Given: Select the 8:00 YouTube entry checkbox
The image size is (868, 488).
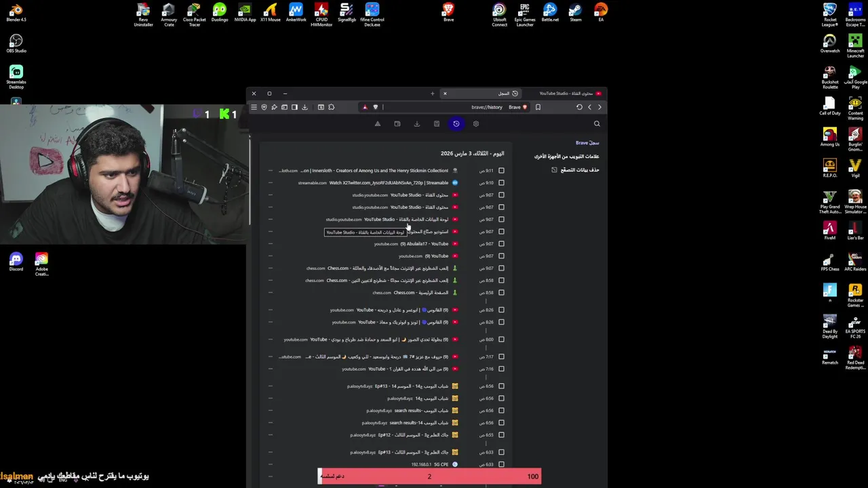Looking at the screenshot, I should coord(501,340).
